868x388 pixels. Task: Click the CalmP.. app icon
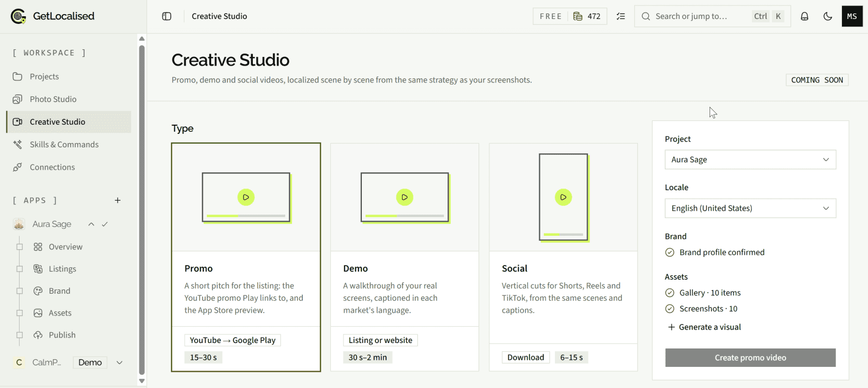[x=19, y=363]
